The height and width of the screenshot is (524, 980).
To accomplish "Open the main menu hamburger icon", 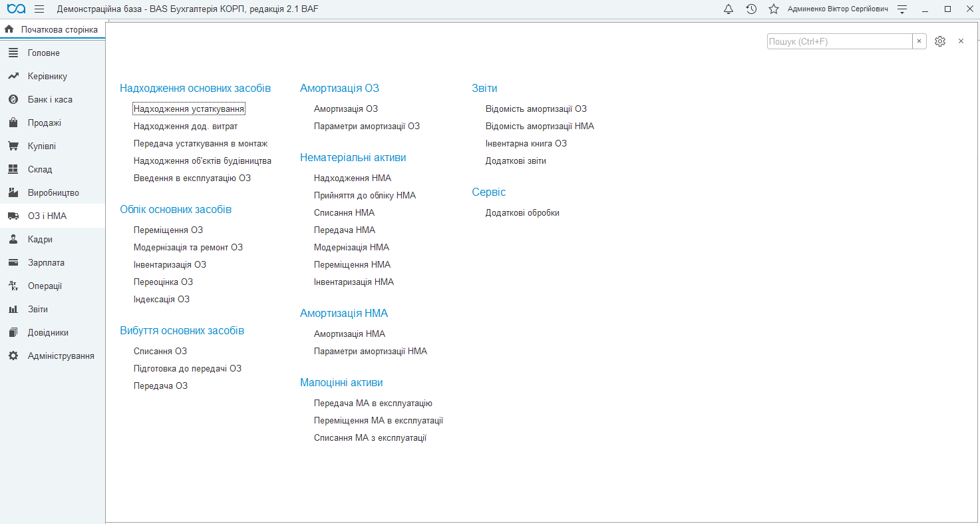I will (x=39, y=9).
